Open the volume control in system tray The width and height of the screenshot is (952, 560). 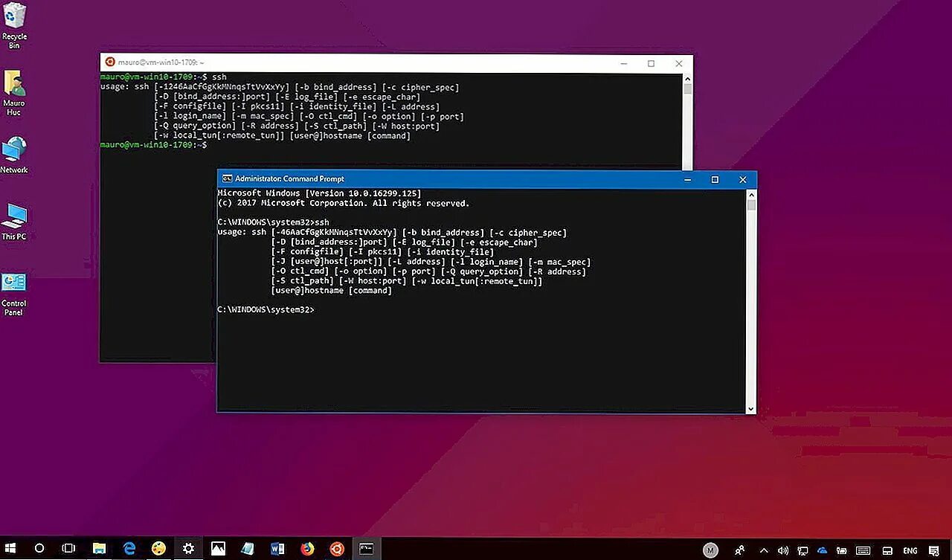coord(782,550)
